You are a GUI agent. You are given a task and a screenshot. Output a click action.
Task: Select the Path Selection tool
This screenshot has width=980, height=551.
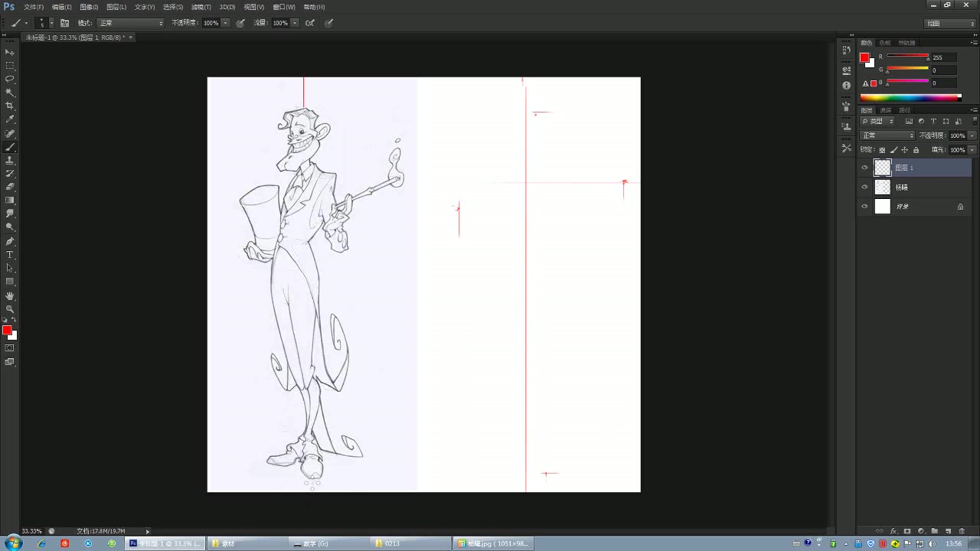pos(10,268)
